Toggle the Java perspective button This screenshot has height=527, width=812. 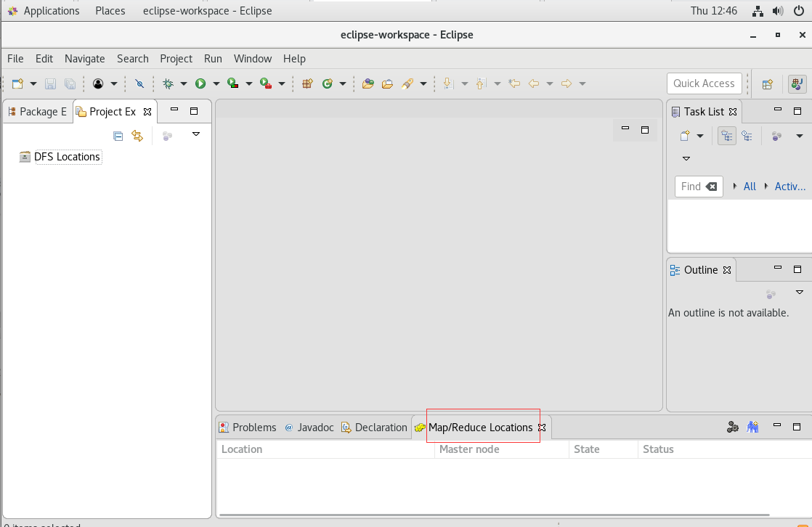click(797, 84)
